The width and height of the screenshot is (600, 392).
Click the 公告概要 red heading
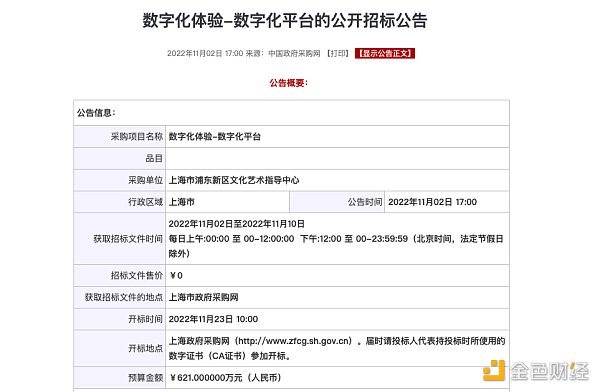point(289,83)
